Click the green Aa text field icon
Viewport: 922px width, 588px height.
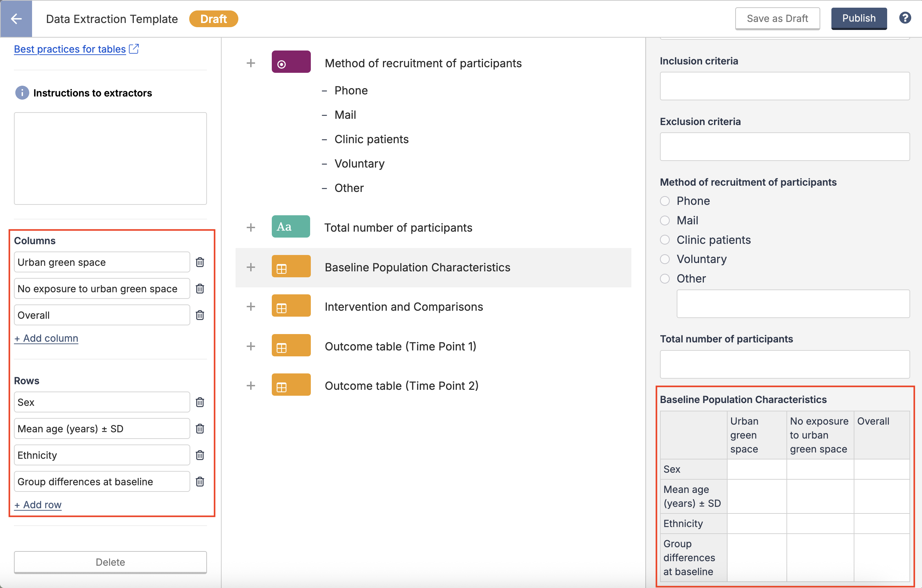coord(291,227)
